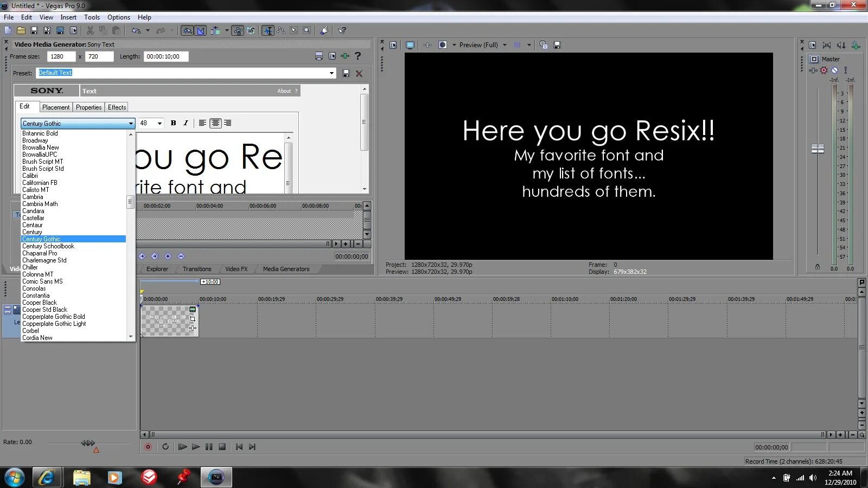The height and width of the screenshot is (488, 868).
Task: Click the Open project folder icon
Action: 21,30
